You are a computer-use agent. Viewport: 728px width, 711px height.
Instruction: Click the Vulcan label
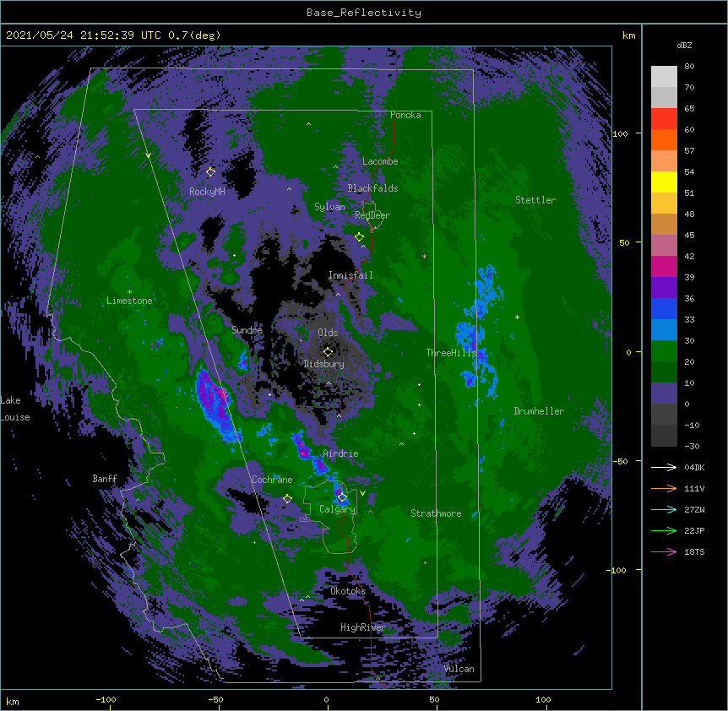click(x=459, y=669)
